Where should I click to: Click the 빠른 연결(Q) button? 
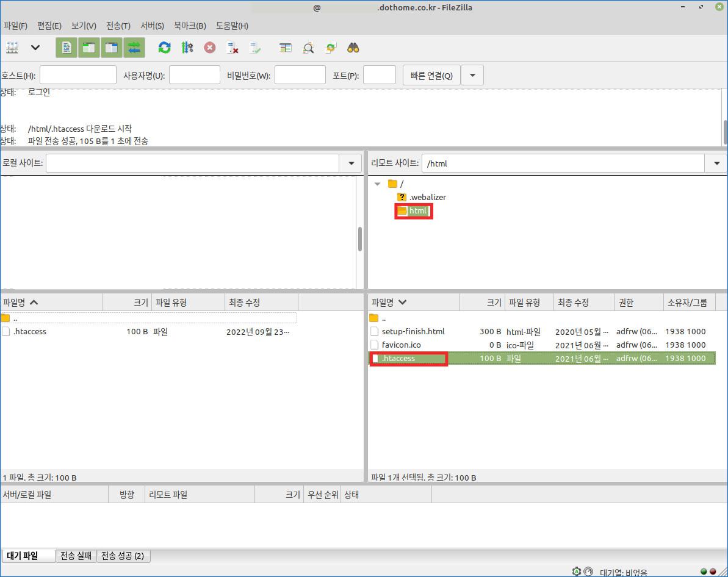431,76
